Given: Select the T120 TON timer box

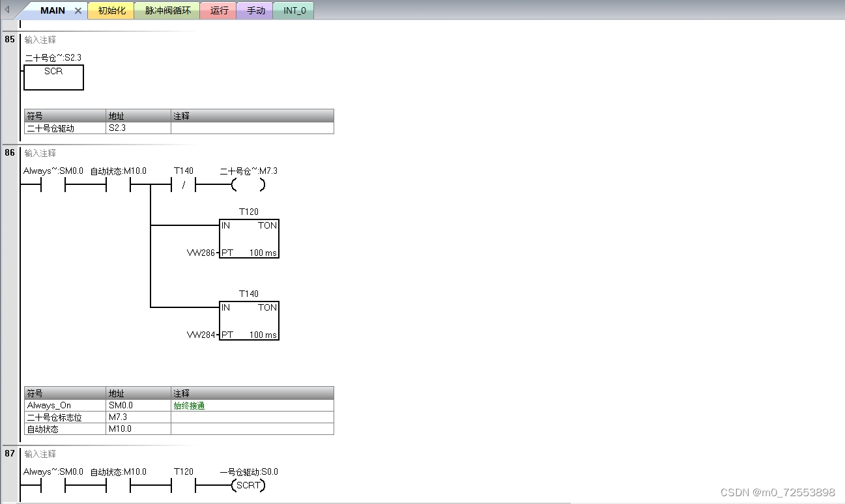Looking at the screenshot, I should click(x=249, y=238).
